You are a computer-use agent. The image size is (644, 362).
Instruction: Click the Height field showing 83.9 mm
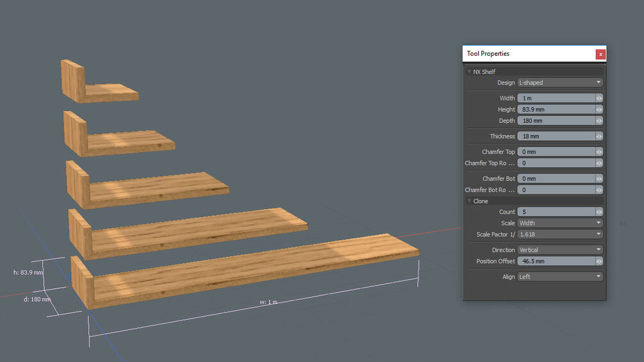[556, 110]
